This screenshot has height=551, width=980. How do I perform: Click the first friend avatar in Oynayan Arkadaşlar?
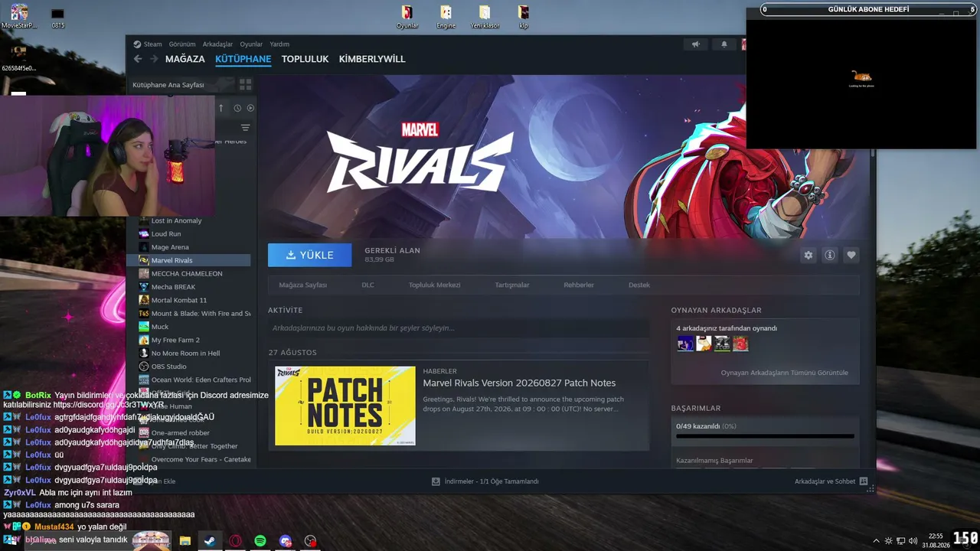tap(685, 344)
